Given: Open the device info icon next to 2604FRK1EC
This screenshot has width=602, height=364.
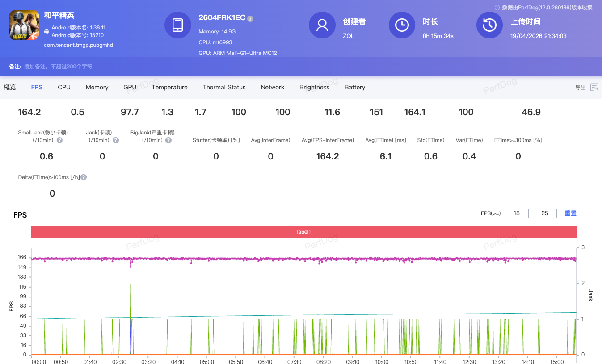Looking at the screenshot, I should [250, 18].
